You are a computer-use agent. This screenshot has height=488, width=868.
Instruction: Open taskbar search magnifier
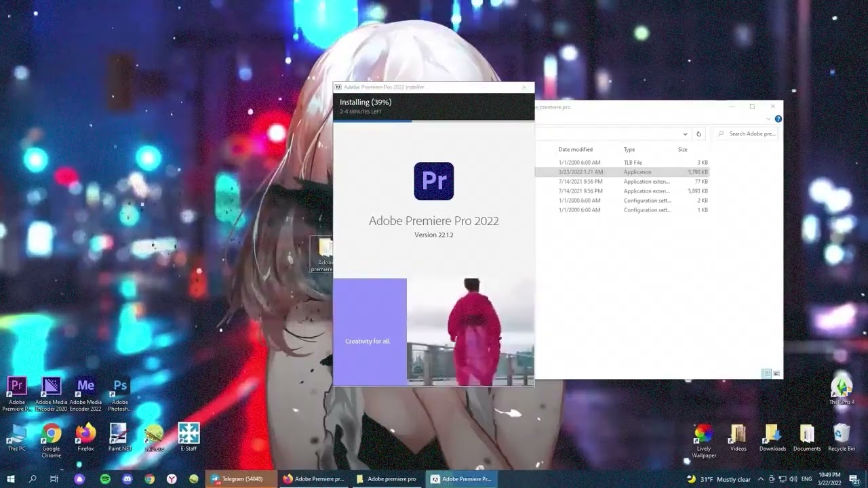(x=33, y=479)
